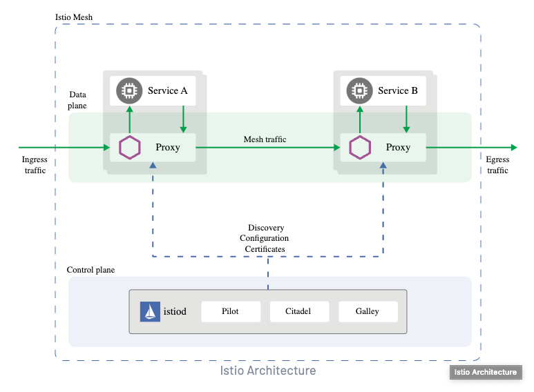534x392 pixels.
Task: Select the Galley component box
Action: [368, 311]
